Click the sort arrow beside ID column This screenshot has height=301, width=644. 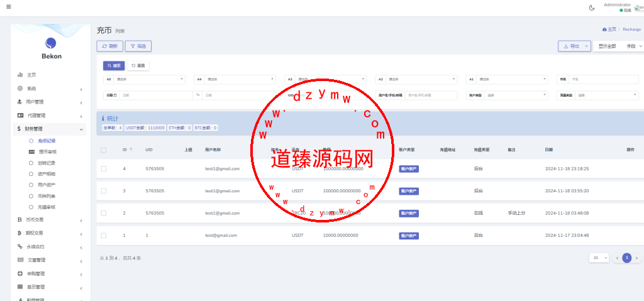[x=131, y=150]
